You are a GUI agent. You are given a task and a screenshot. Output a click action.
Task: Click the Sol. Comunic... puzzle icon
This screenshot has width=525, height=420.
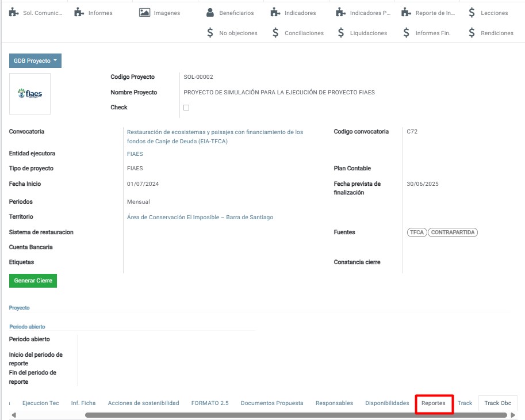[x=14, y=13]
